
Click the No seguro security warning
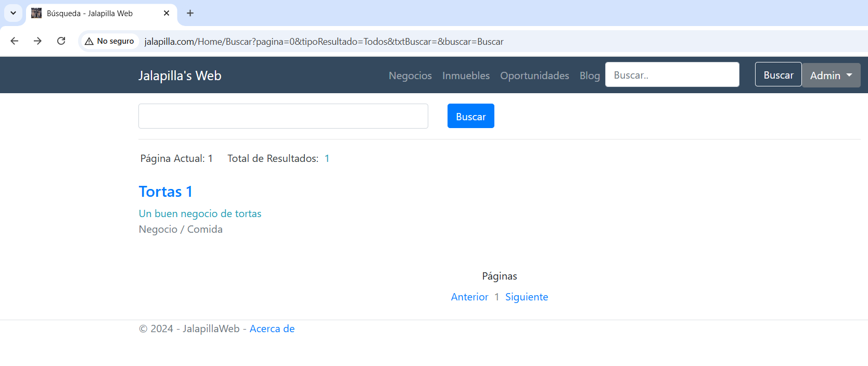click(110, 41)
